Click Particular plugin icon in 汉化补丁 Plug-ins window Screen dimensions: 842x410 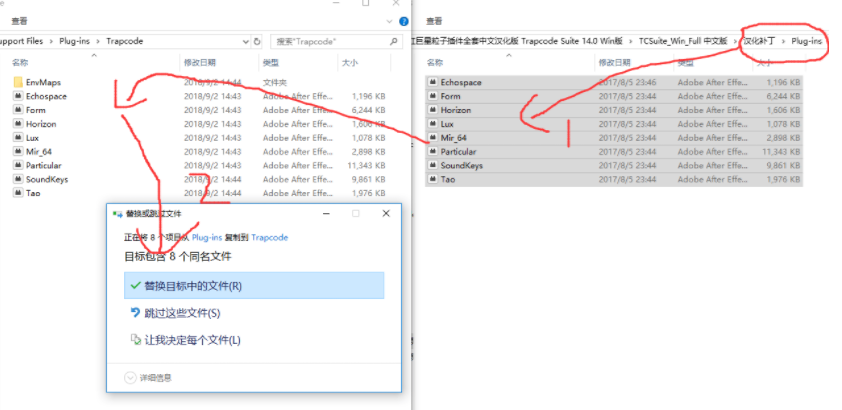point(432,152)
